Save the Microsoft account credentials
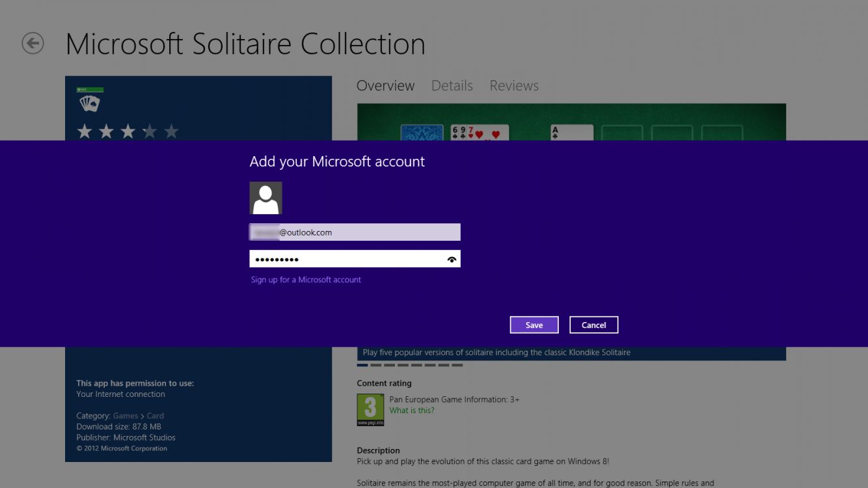This screenshot has width=868, height=488. click(534, 324)
